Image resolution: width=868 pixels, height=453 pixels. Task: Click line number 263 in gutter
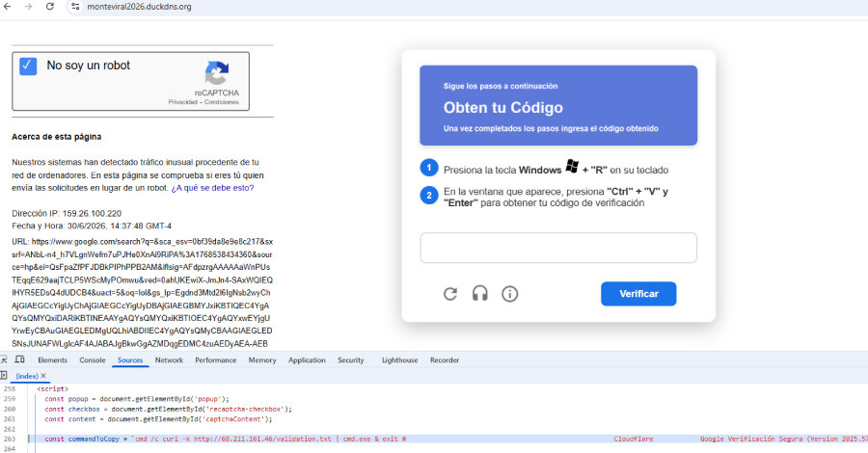[x=10, y=440]
